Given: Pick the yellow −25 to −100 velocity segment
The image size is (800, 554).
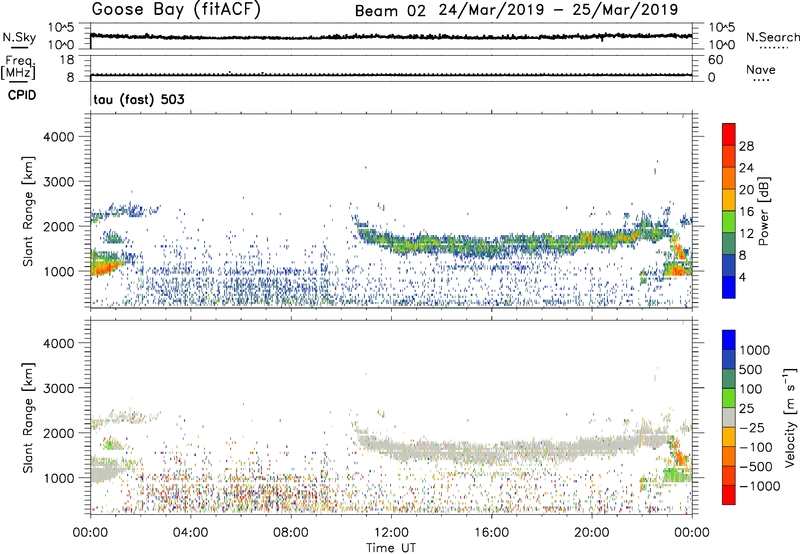Looking at the screenshot, I should point(729,437).
